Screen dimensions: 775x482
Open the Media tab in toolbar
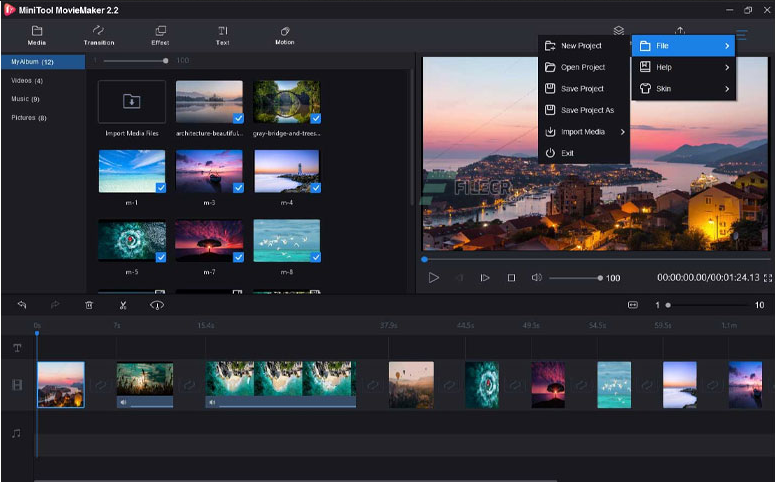pos(37,36)
